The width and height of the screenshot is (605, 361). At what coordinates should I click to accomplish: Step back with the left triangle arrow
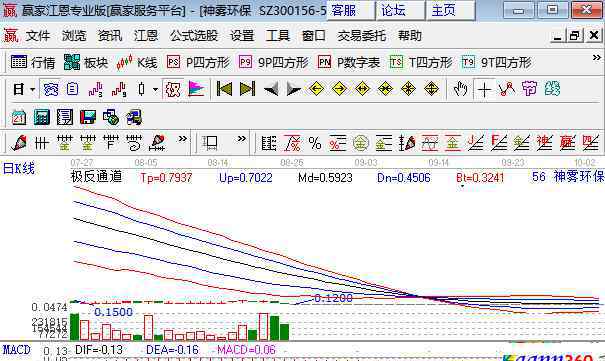click(x=271, y=89)
